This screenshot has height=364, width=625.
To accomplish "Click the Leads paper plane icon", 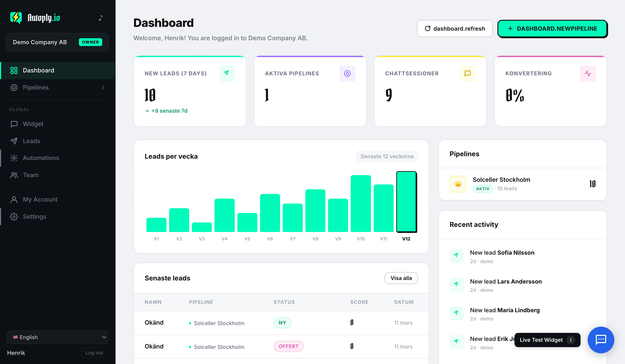I will click(x=14, y=141).
